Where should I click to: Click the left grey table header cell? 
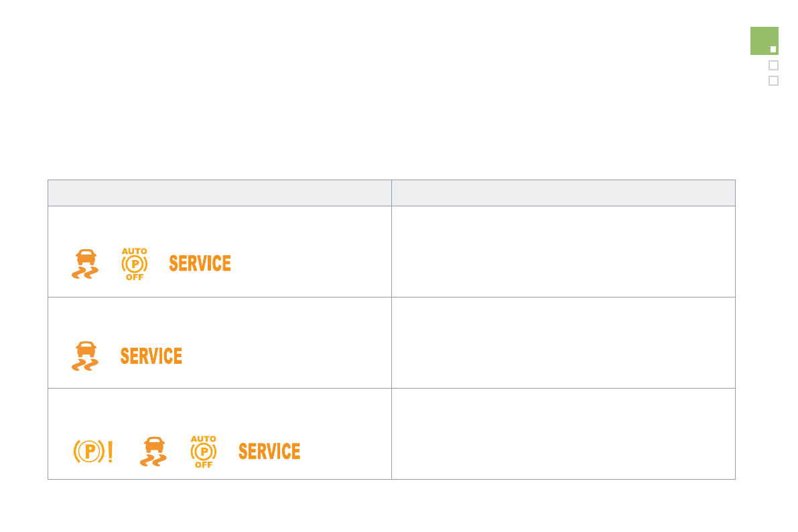tap(219, 193)
